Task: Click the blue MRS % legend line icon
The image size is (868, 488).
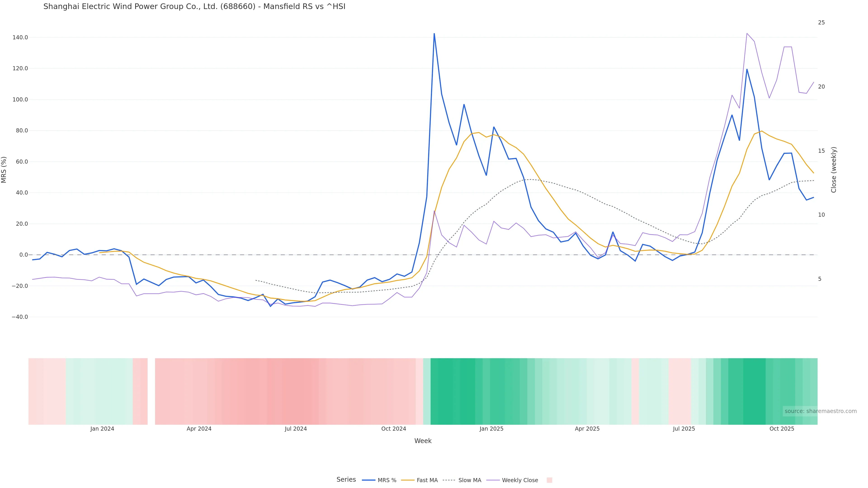Action: click(369, 480)
